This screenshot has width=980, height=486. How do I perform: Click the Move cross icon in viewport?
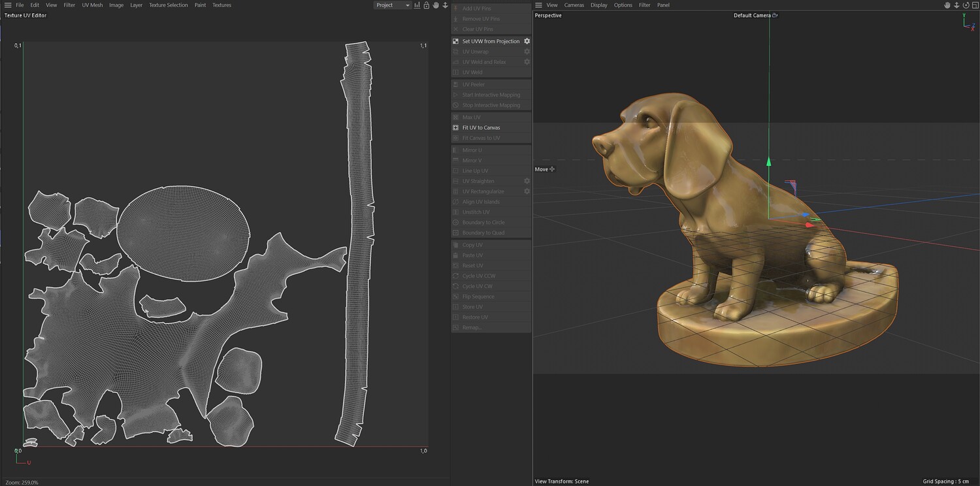pyautogui.click(x=552, y=169)
